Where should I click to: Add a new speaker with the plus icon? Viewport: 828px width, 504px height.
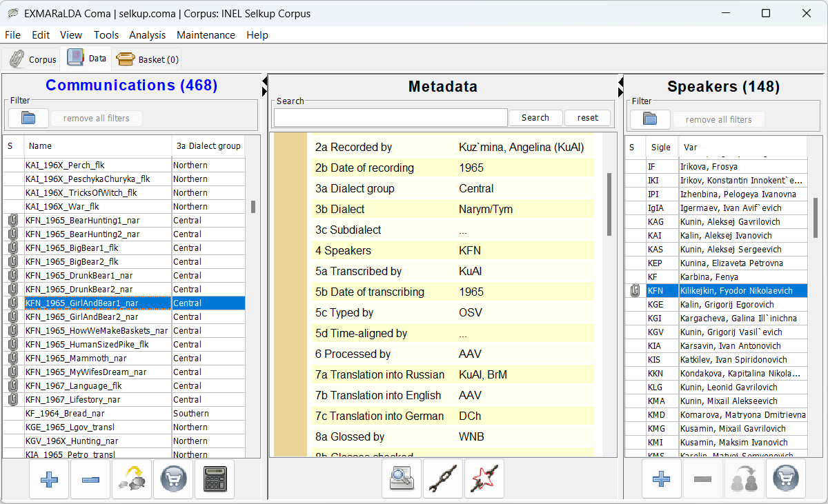pos(662,478)
